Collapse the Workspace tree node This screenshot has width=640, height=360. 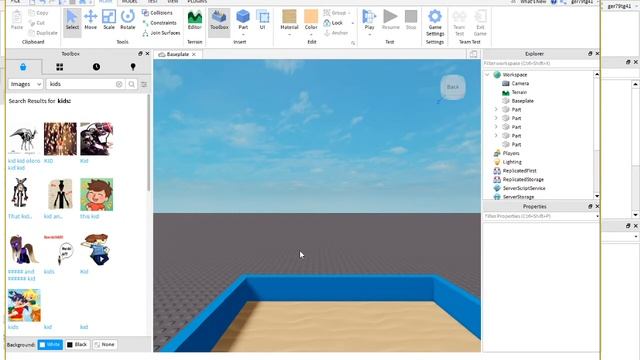[x=487, y=75]
